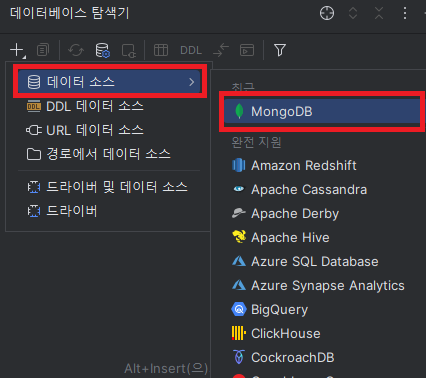
Task: Click the Apache Derby hat icon
Action: [x=239, y=213]
